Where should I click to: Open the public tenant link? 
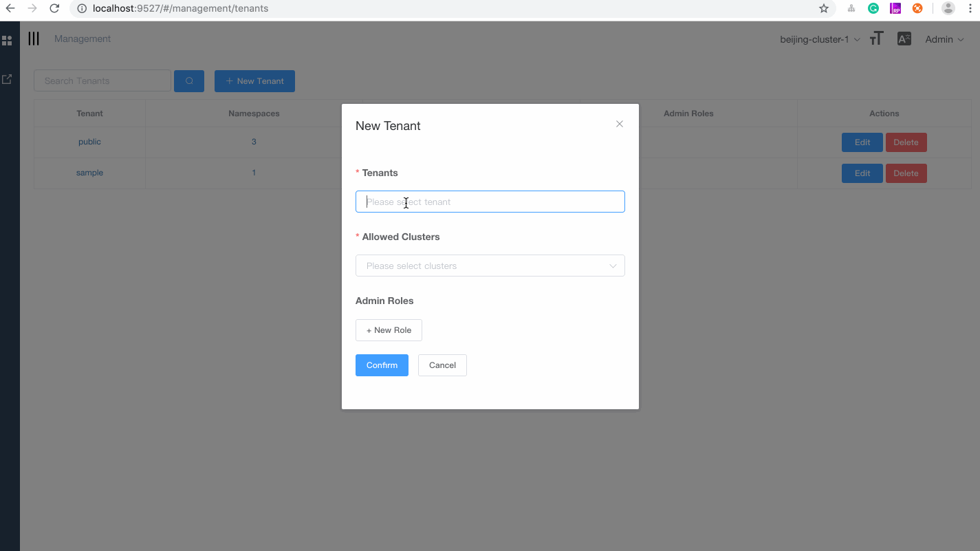89,142
